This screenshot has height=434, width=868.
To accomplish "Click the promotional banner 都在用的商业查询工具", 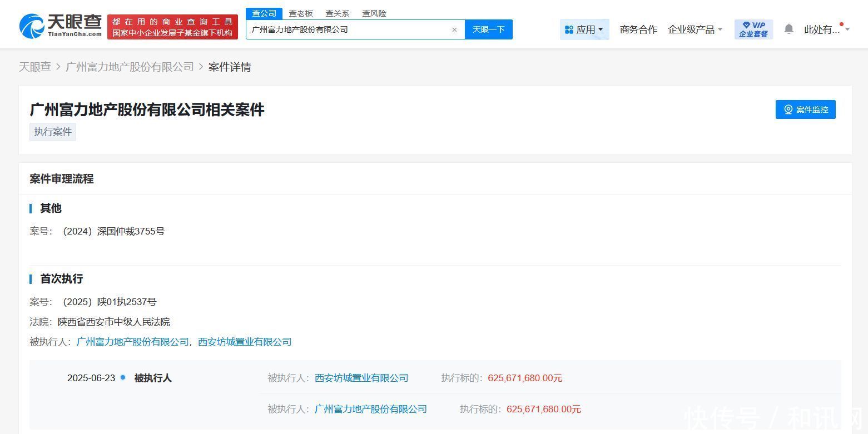I will tap(172, 27).
